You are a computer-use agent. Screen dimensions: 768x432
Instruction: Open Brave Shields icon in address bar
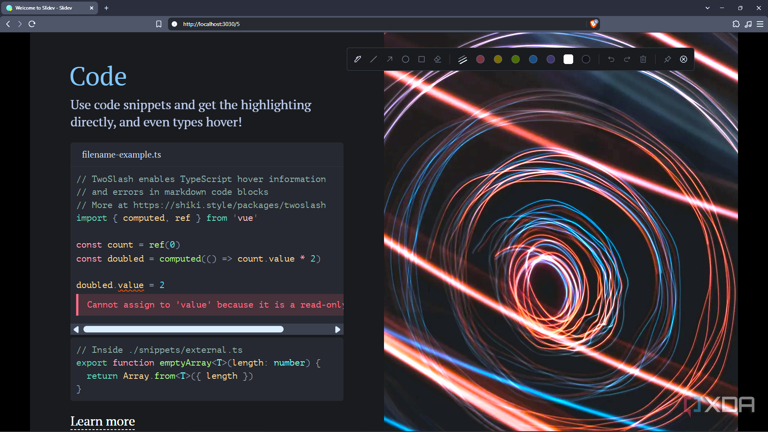point(594,24)
